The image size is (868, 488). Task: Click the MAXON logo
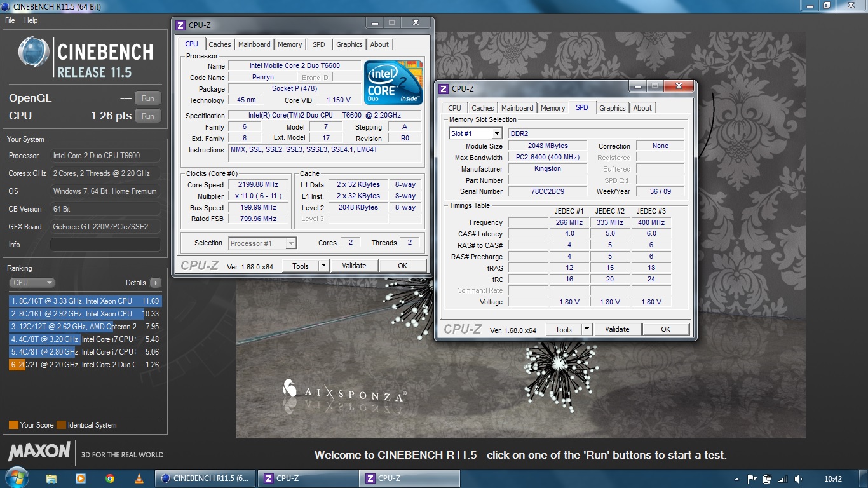39,452
